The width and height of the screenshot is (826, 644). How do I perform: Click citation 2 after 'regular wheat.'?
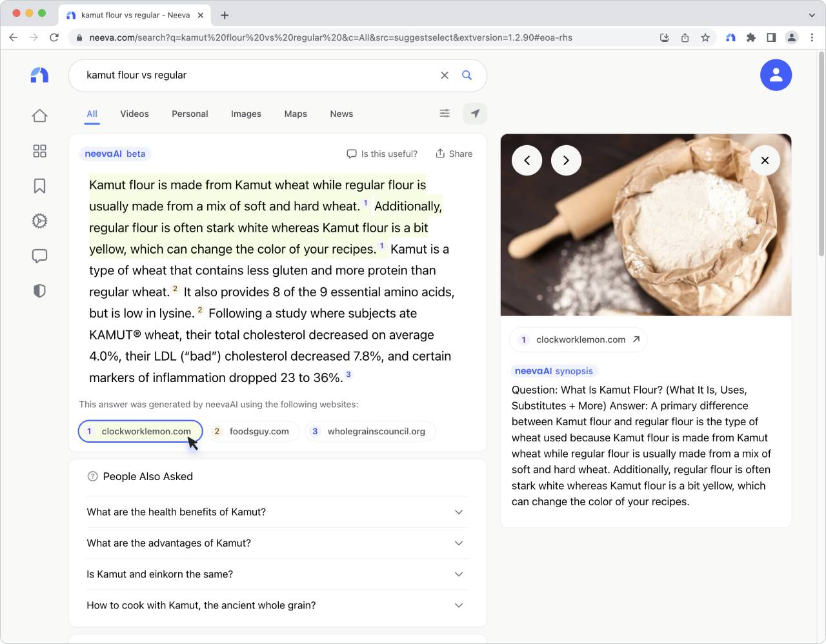pos(175,288)
